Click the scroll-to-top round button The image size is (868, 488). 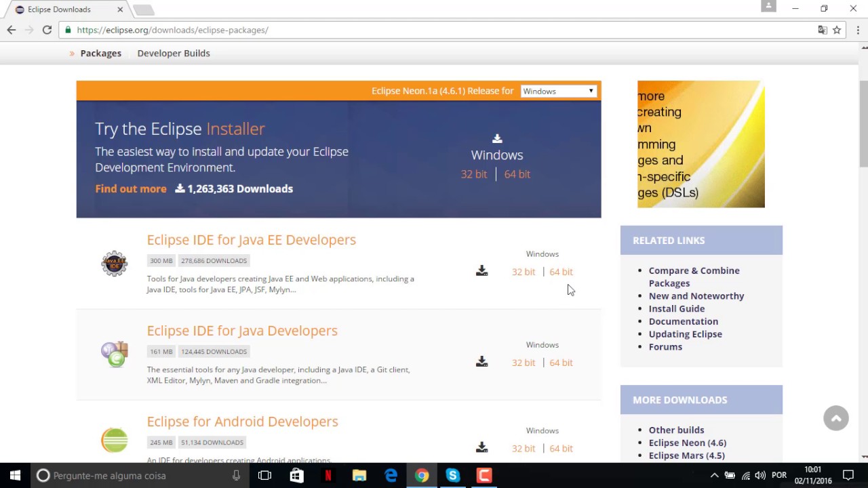pyautogui.click(x=836, y=418)
